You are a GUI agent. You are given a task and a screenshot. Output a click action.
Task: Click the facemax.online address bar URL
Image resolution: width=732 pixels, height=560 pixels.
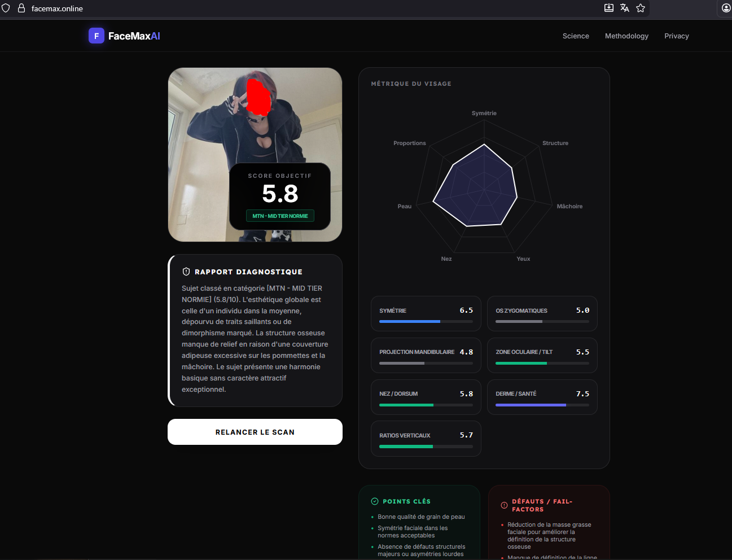point(57,8)
